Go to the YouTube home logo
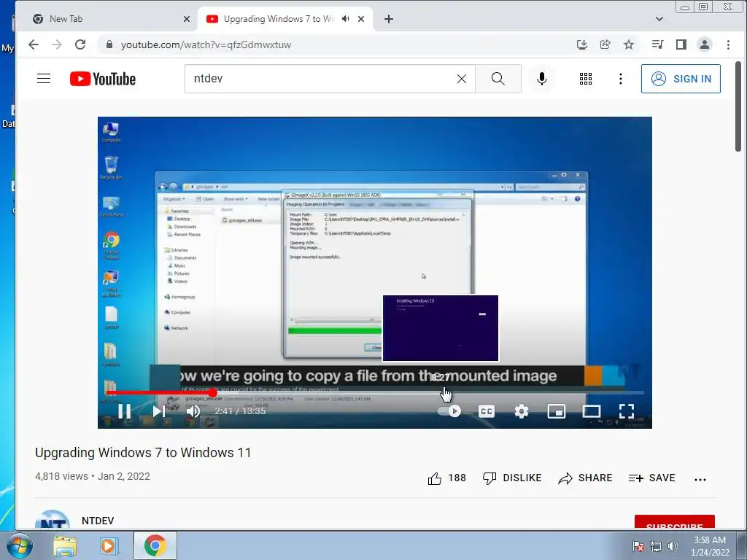The width and height of the screenshot is (747, 560). point(103,79)
